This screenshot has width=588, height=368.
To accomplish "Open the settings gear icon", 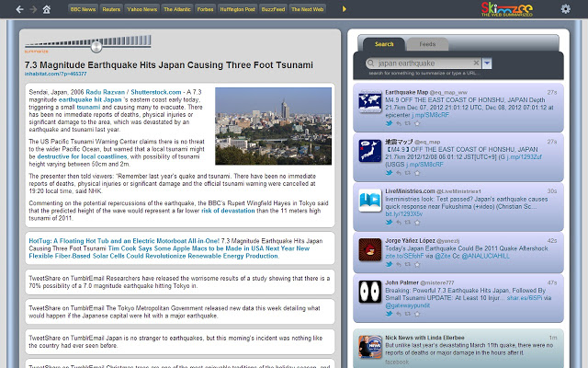I will point(566,8).
